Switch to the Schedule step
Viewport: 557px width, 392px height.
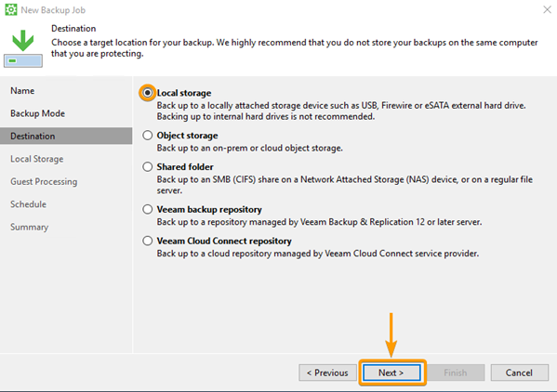(x=29, y=204)
